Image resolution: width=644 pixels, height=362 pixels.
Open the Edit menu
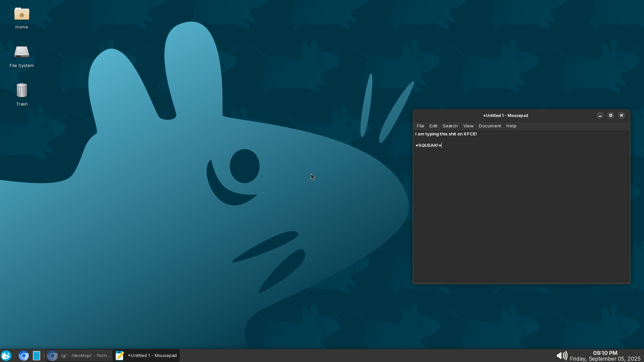click(x=433, y=126)
